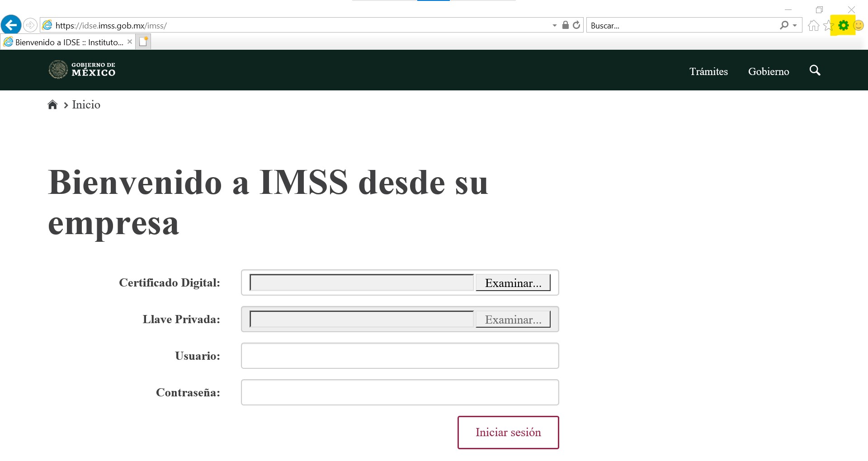Click the Certificado Digital file path field
Screen dimensions: 868x461
coord(362,282)
